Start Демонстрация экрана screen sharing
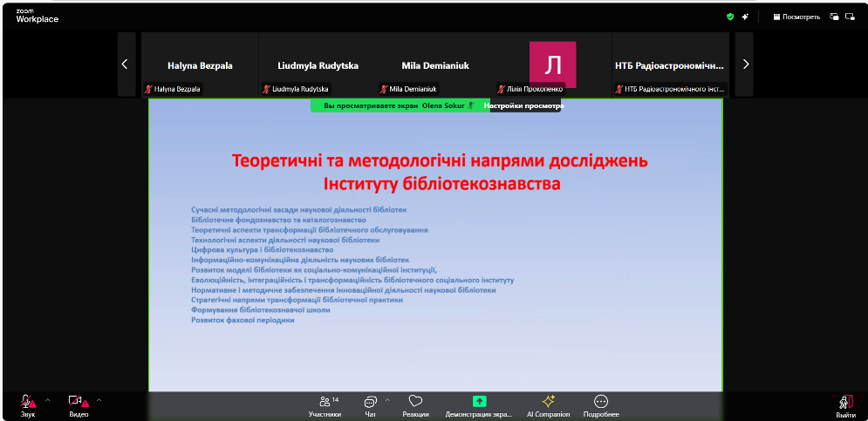Screen dimensions: 868x421 pyautogui.click(x=479, y=405)
